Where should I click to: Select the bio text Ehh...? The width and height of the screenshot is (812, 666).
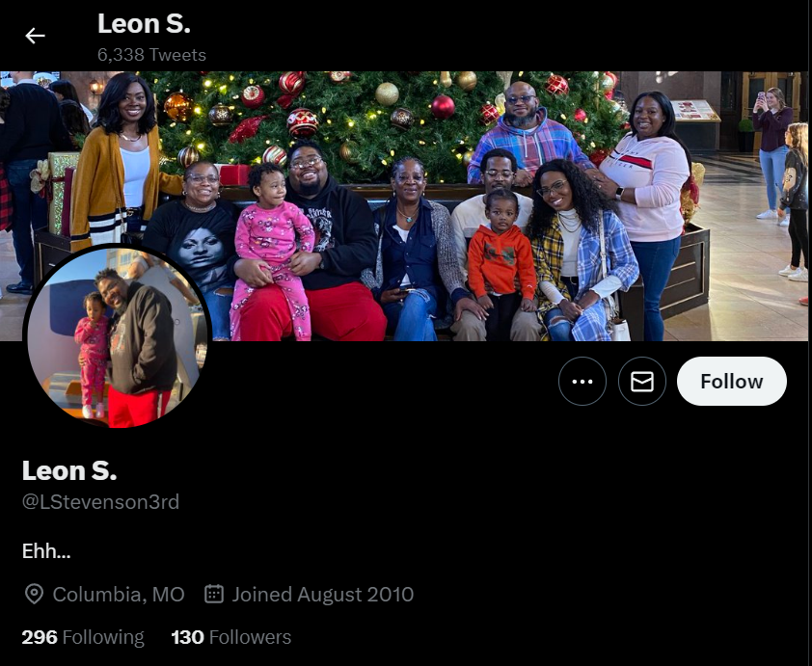click(x=46, y=551)
